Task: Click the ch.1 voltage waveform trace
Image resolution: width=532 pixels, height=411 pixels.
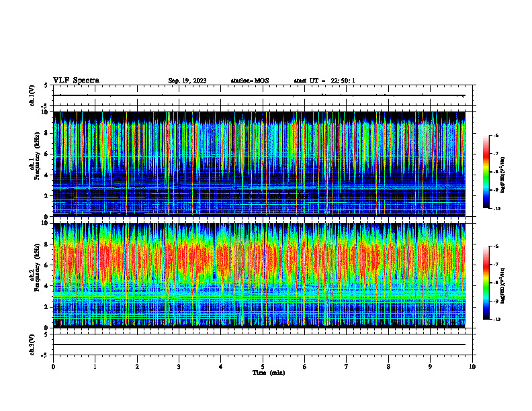Action: (x=259, y=95)
